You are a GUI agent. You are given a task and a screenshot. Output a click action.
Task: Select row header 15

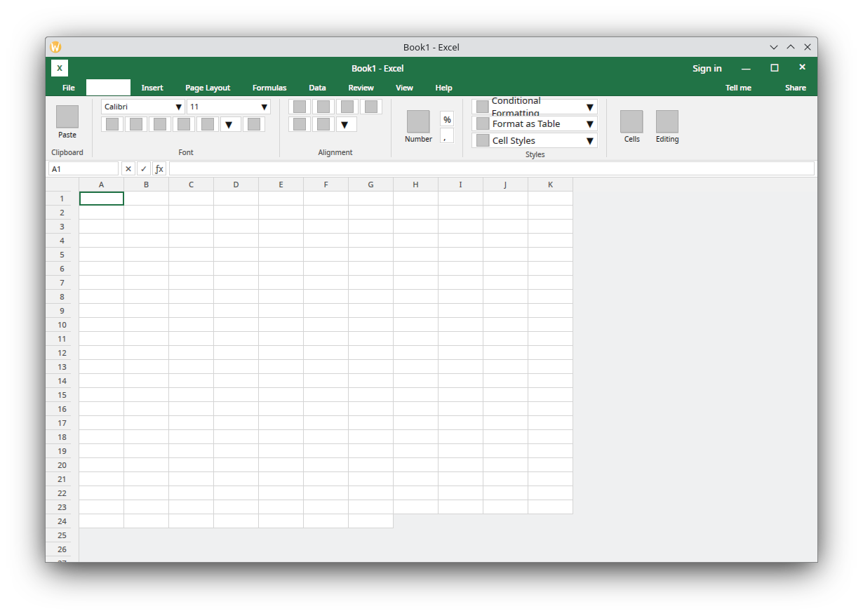(62, 395)
